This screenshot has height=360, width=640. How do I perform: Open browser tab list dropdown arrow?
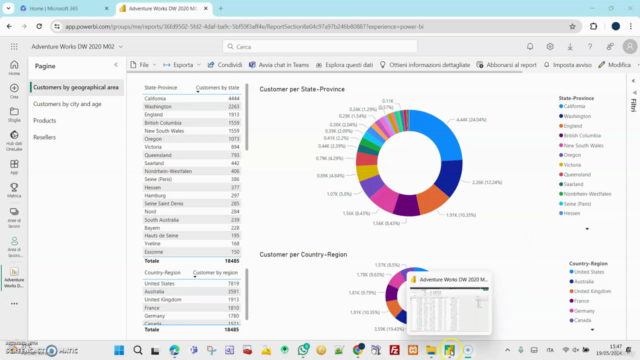tap(8, 8)
